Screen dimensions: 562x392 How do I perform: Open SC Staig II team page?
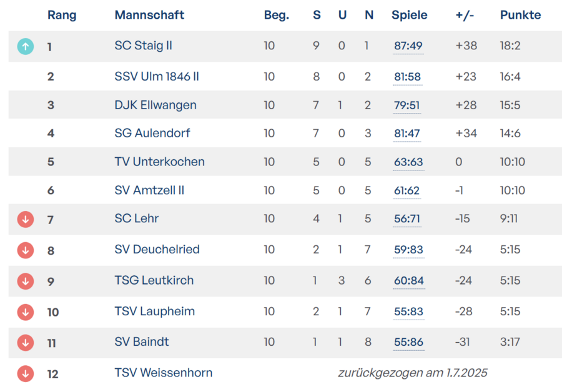[x=143, y=46]
